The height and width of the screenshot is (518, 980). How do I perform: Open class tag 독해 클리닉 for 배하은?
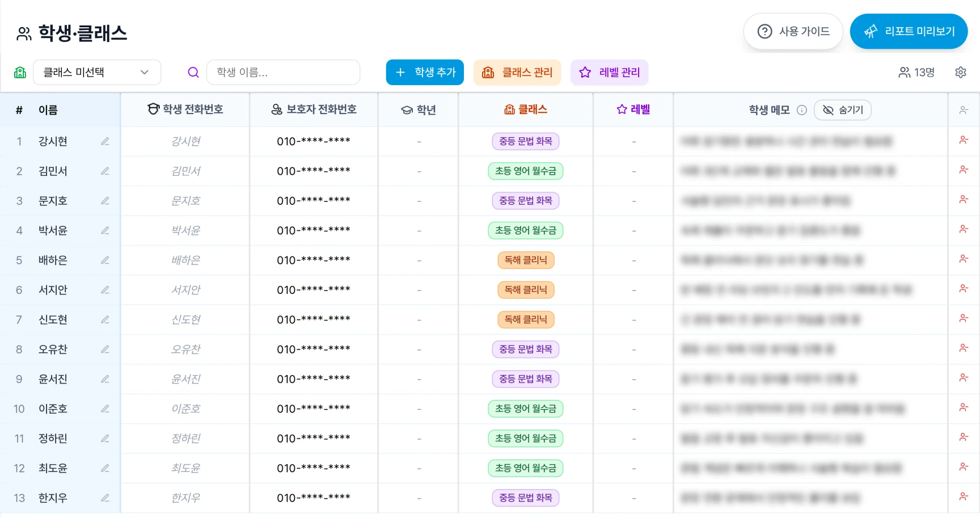point(526,260)
